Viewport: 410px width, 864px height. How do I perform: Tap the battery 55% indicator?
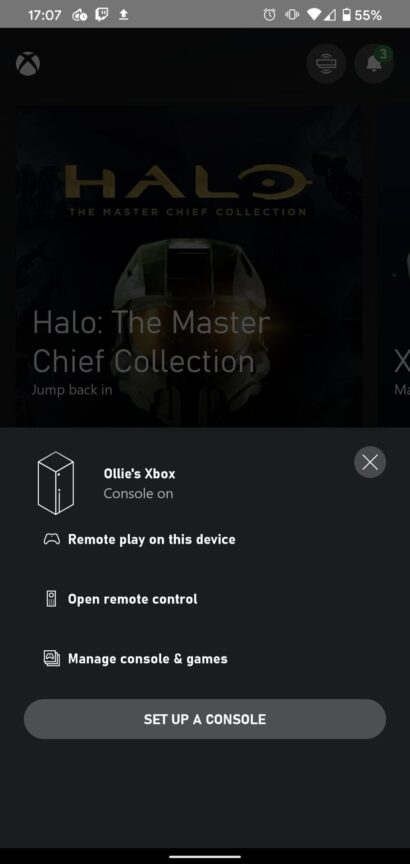click(x=362, y=15)
